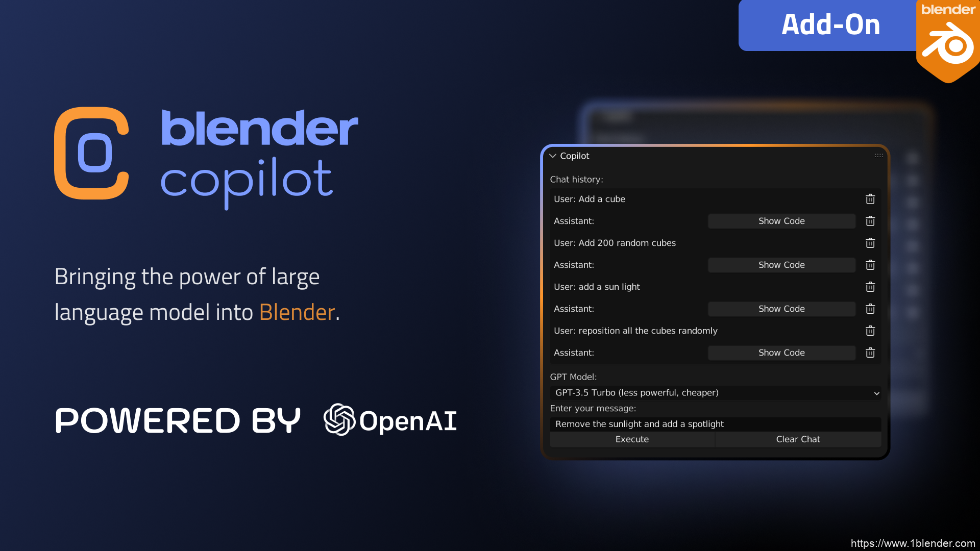
Task: Click delete icon for 'Add a cube' message
Action: tap(870, 198)
